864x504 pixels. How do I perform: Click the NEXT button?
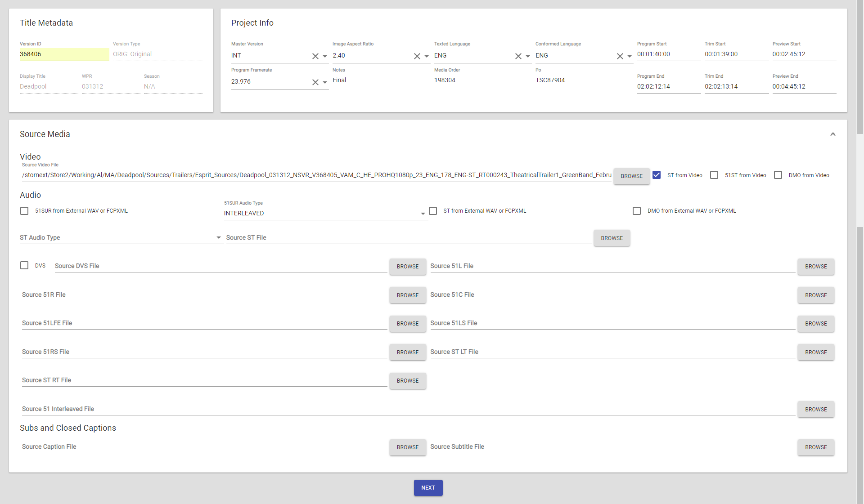coord(428,488)
